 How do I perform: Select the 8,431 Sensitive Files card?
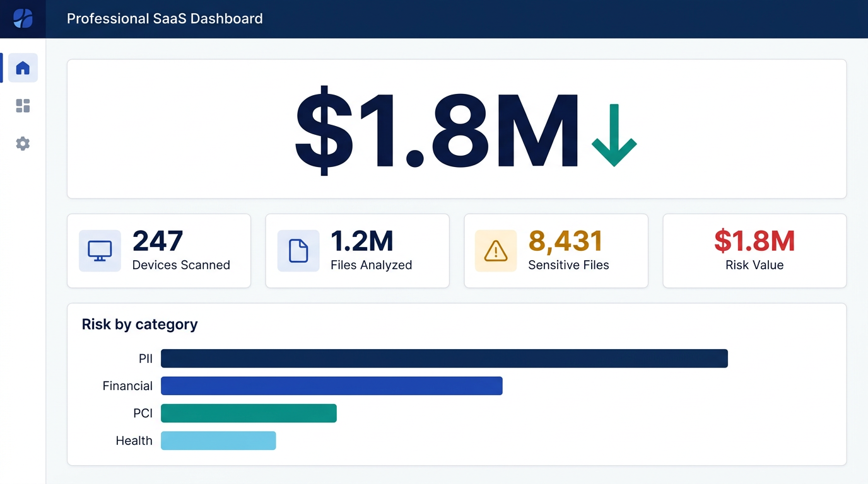[x=556, y=250]
